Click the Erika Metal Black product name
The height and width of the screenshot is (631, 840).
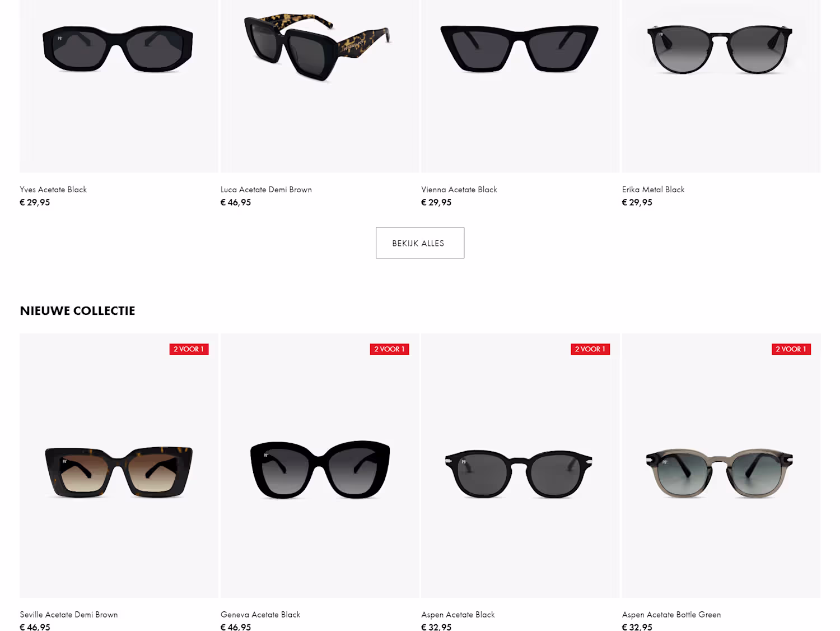pyautogui.click(x=653, y=189)
